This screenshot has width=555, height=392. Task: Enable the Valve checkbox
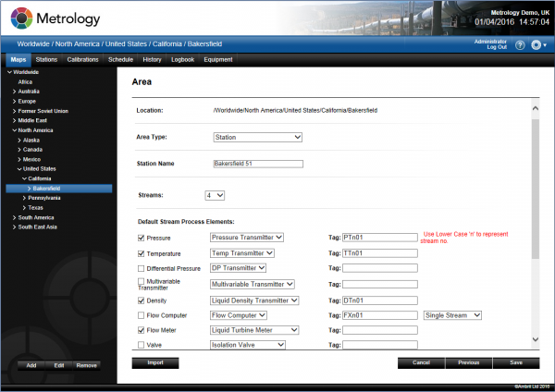pyautogui.click(x=141, y=345)
